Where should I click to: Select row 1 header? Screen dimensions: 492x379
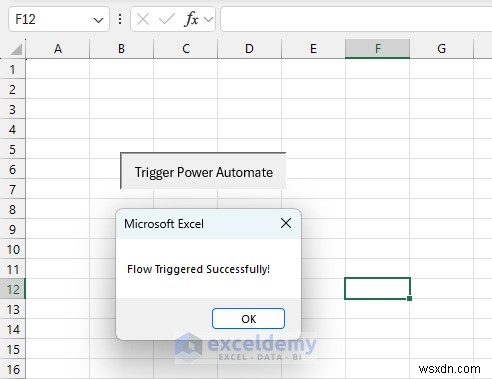13,69
